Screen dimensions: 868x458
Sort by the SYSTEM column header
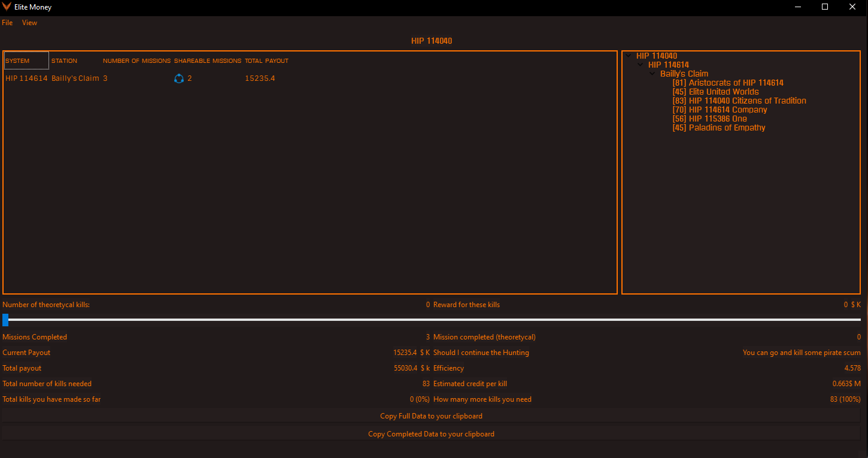[26, 60]
